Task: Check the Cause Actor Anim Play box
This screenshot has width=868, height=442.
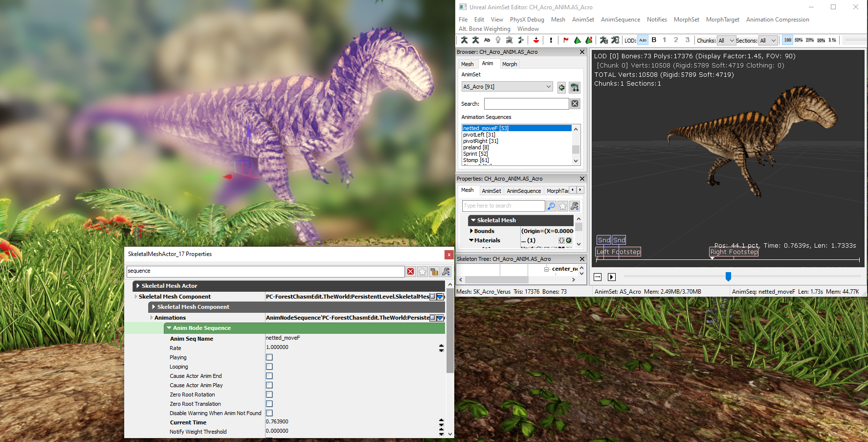Action: (x=269, y=385)
